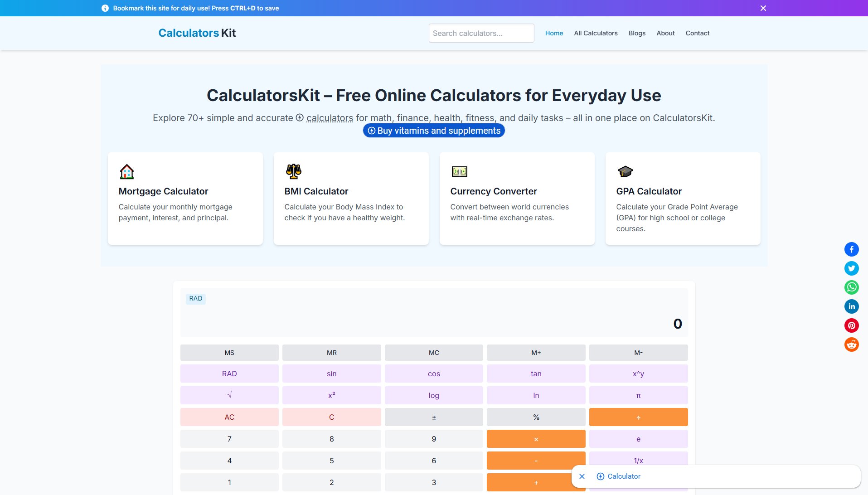Screen dimensions: 868x495
Task: Toggle sign with ± button
Action: [x=434, y=417]
